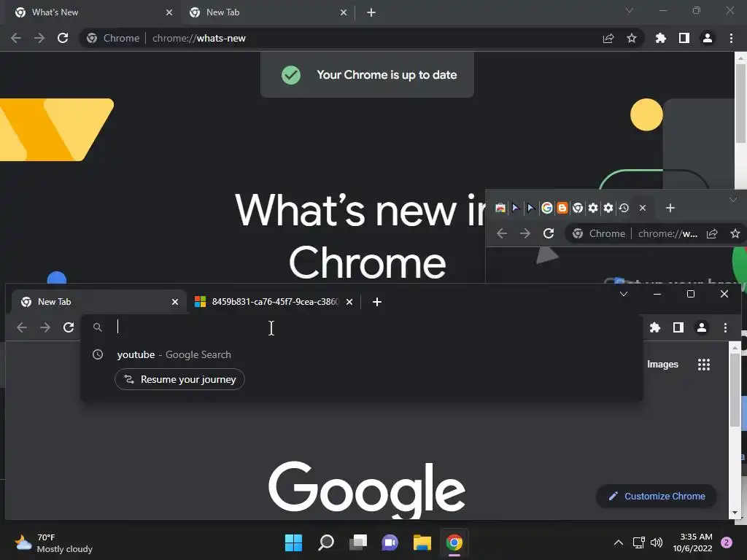Click Resume your journey chip

coord(179,379)
